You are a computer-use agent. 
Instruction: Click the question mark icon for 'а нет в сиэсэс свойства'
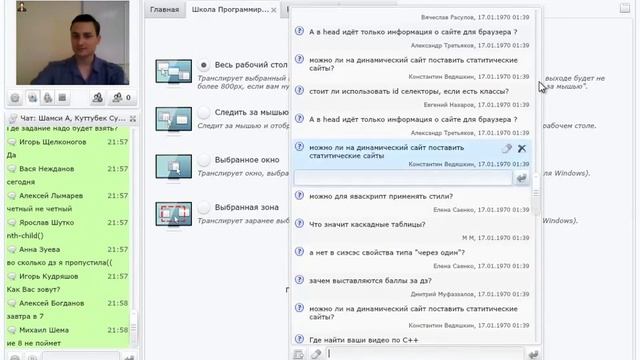299,252
